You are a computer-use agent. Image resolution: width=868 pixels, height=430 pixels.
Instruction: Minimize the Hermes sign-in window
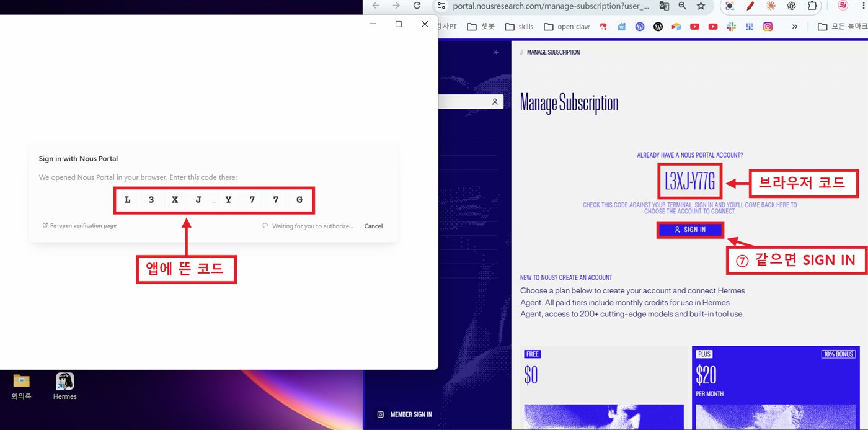point(373,24)
